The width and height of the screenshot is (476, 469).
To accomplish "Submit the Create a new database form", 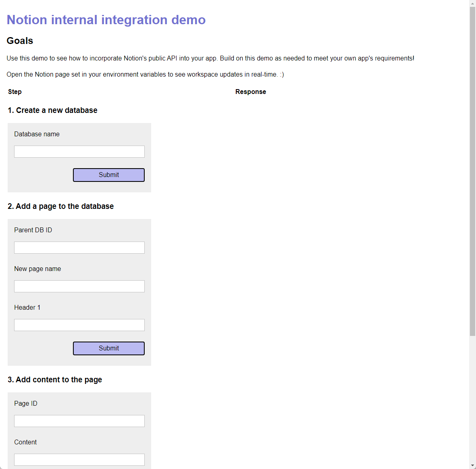I will pyautogui.click(x=108, y=175).
